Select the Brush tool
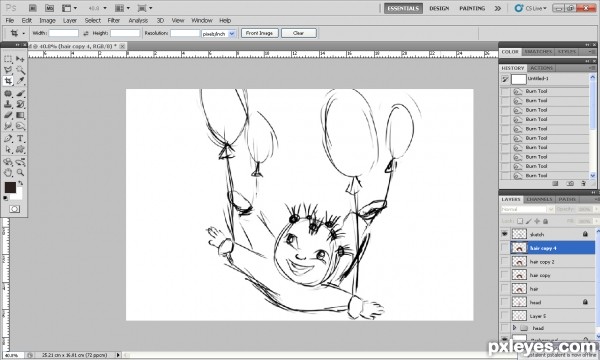600x360 pixels. pyautogui.click(x=20, y=93)
